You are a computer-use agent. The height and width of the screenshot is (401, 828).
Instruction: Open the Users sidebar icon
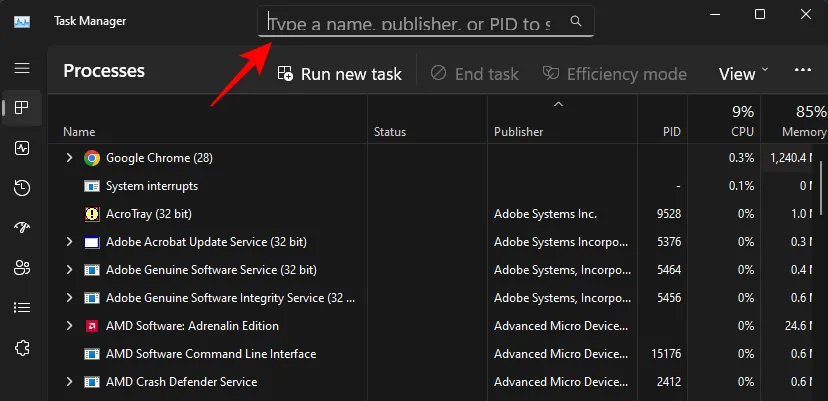(22, 267)
